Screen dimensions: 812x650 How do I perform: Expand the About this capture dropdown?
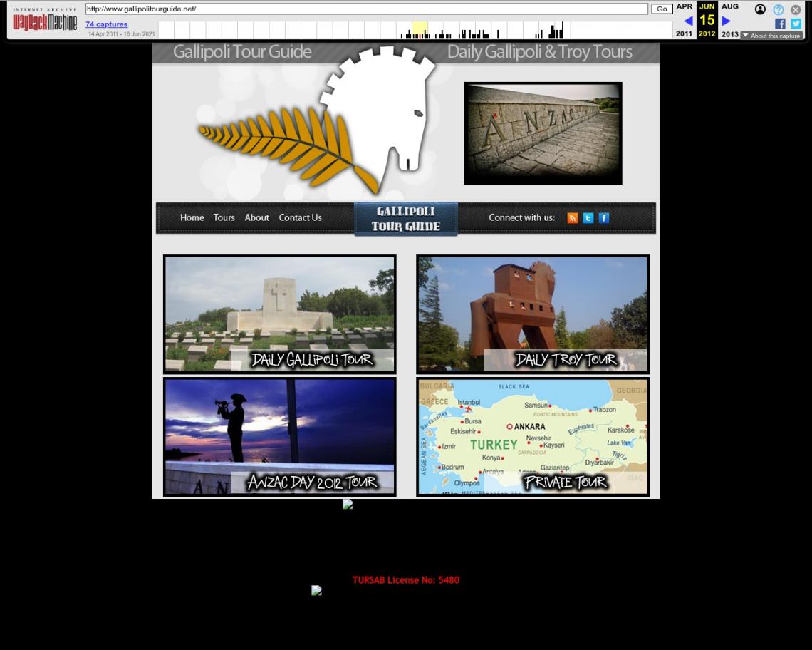771,36
